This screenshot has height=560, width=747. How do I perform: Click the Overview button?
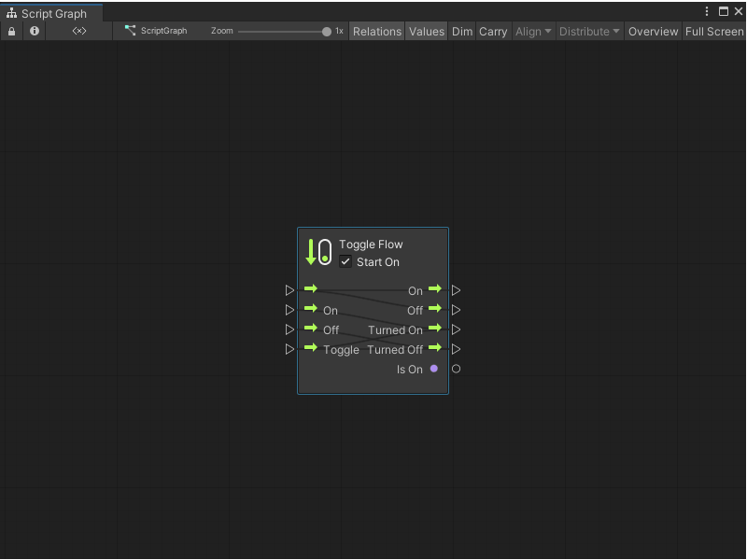(653, 31)
